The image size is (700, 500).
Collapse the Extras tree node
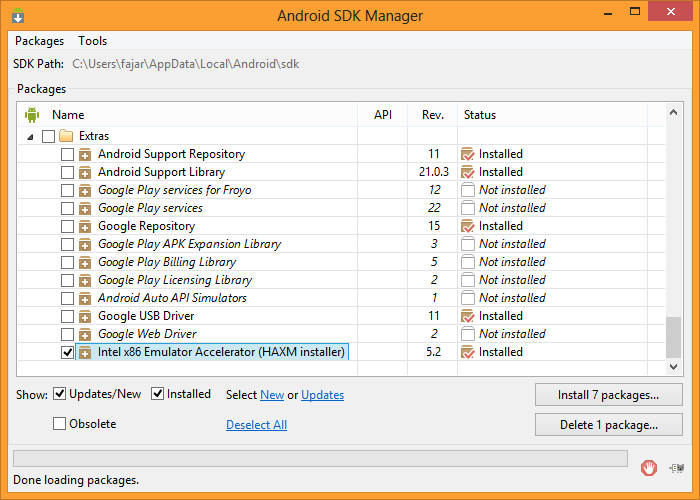click(30, 136)
